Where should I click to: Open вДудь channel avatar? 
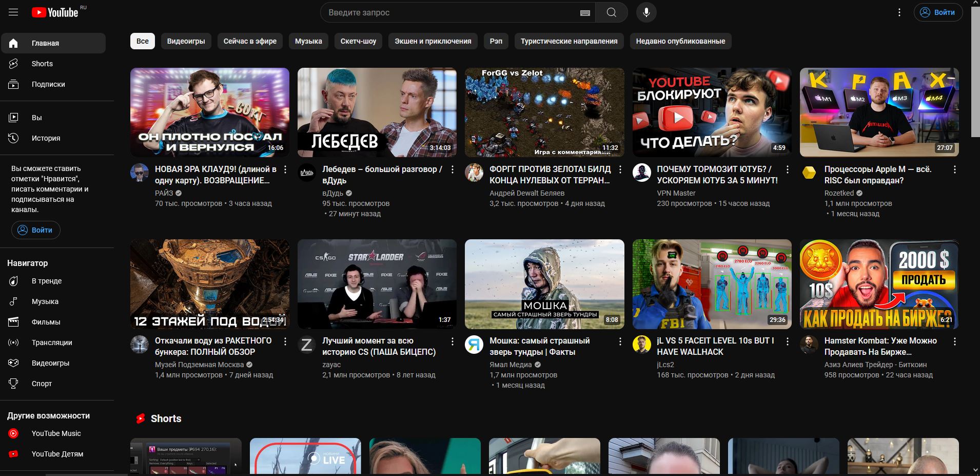pyautogui.click(x=307, y=173)
